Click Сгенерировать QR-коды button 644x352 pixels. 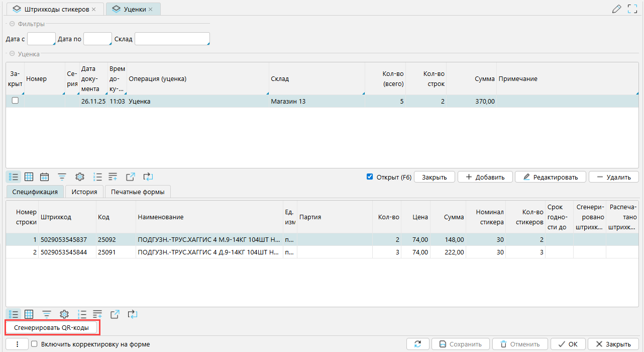pyautogui.click(x=51, y=328)
